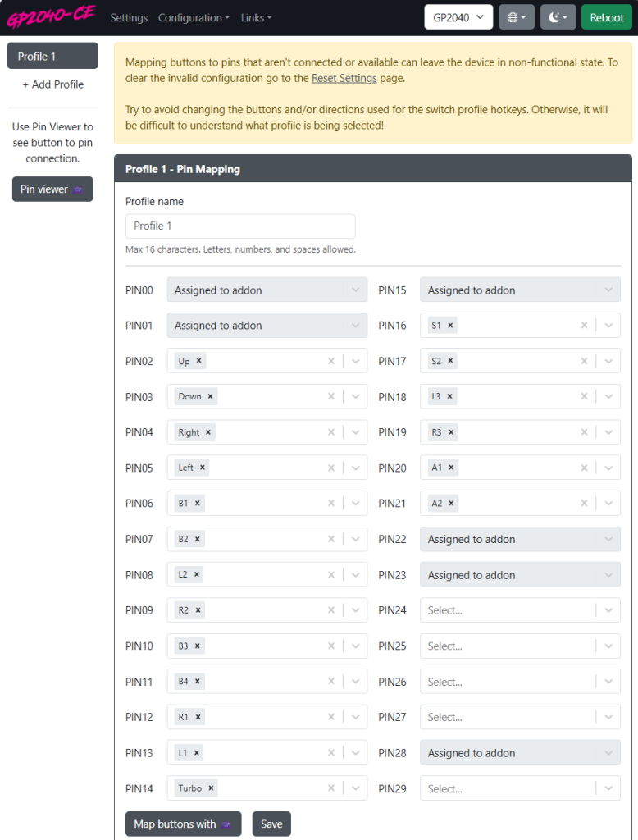Open the Links menu

pyautogui.click(x=256, y=17)
